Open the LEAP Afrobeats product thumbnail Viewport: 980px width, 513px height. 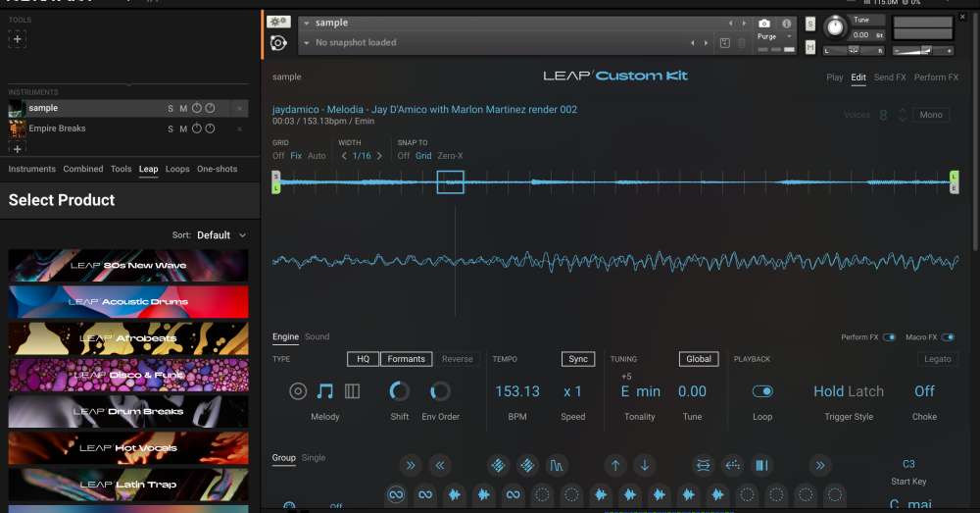pos(128,338)
